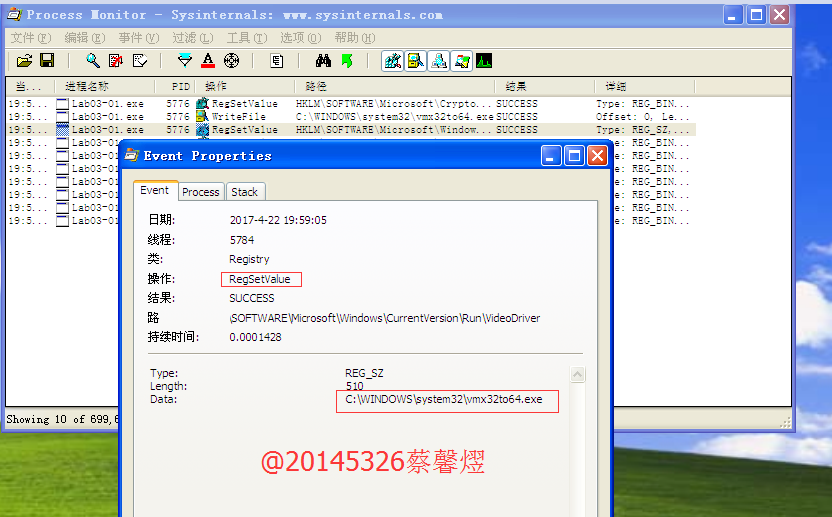Toggle Show File System Activity button
Viewport: 832px width, 517px height.
[416, 61]
